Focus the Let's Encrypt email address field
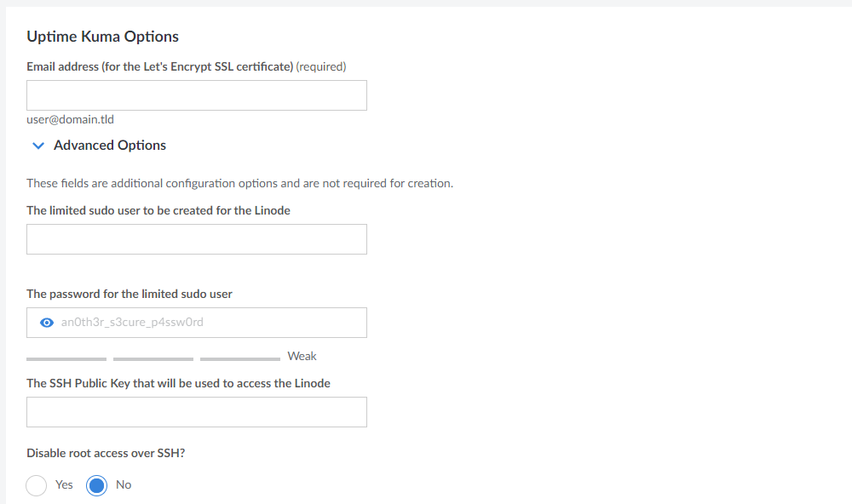Viewport: 852px width, 504px height. click(197, 95)
